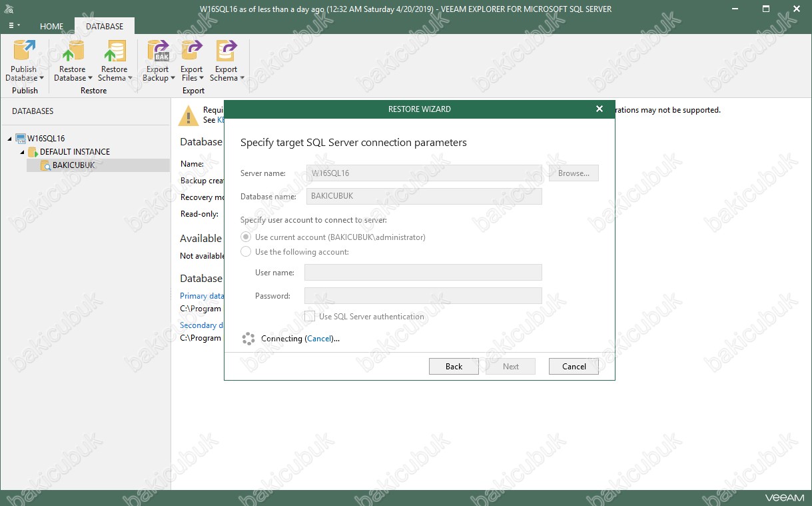Open the Restore Schema dropdown arrow
Image resolution: width=812 pixels, height=506 pixels.
pos(130,79)
